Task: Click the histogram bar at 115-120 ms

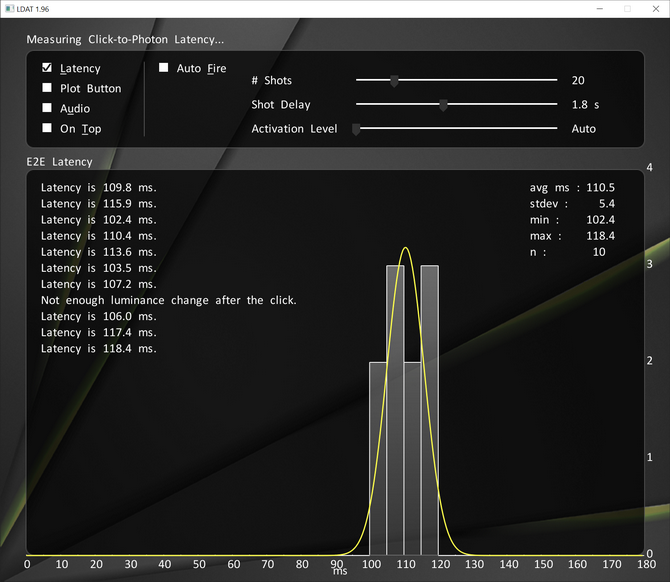Action: (429, 410)
